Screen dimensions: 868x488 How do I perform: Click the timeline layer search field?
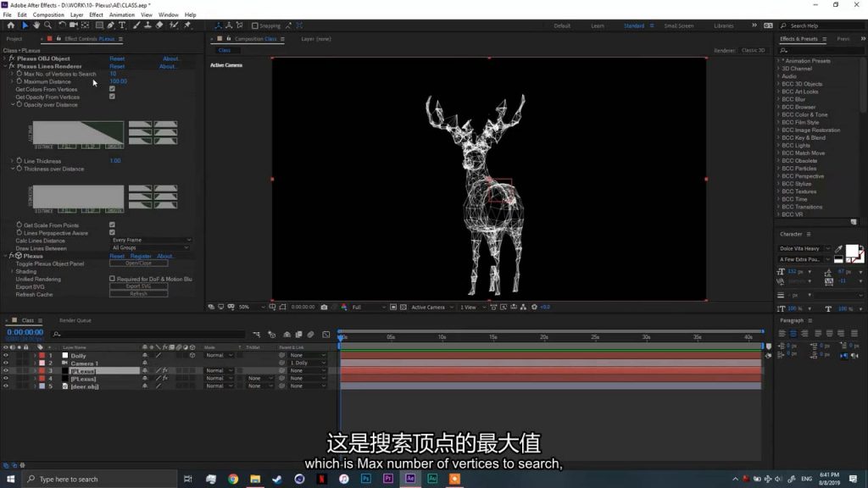pos(148,334)
